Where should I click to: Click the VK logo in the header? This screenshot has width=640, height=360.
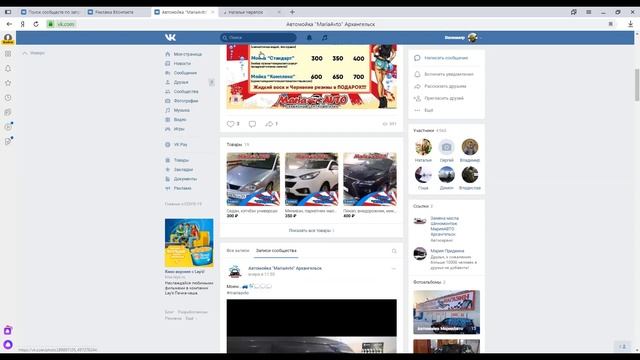(x=171, y=38)
